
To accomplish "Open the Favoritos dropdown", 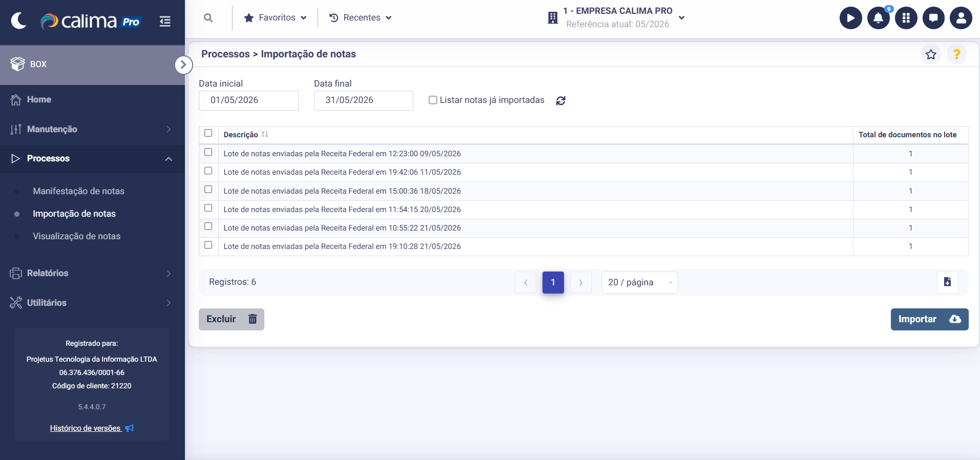I will [x=276, y=18].
